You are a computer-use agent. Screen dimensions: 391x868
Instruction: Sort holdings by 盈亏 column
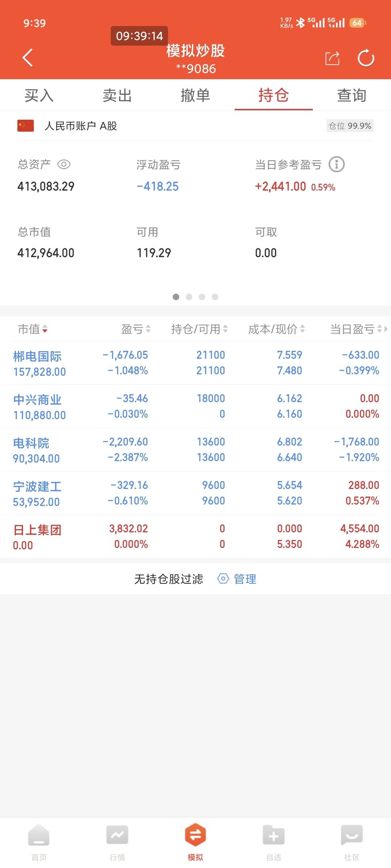(136, 329)
